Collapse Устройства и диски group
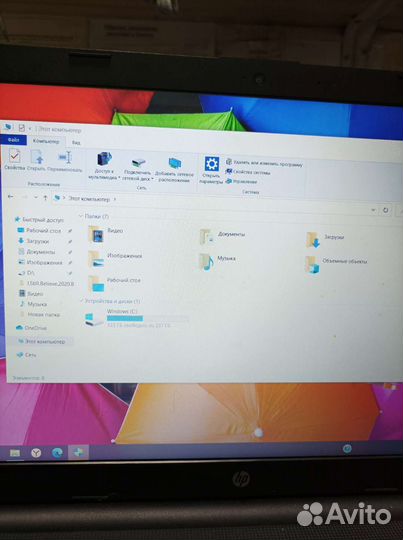Screen dimensions: 403x540 click(x=82, y=301)
